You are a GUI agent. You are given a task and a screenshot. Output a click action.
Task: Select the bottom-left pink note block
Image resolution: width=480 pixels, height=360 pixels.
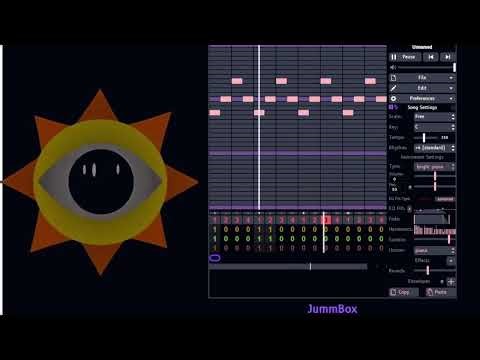(215, 113)
